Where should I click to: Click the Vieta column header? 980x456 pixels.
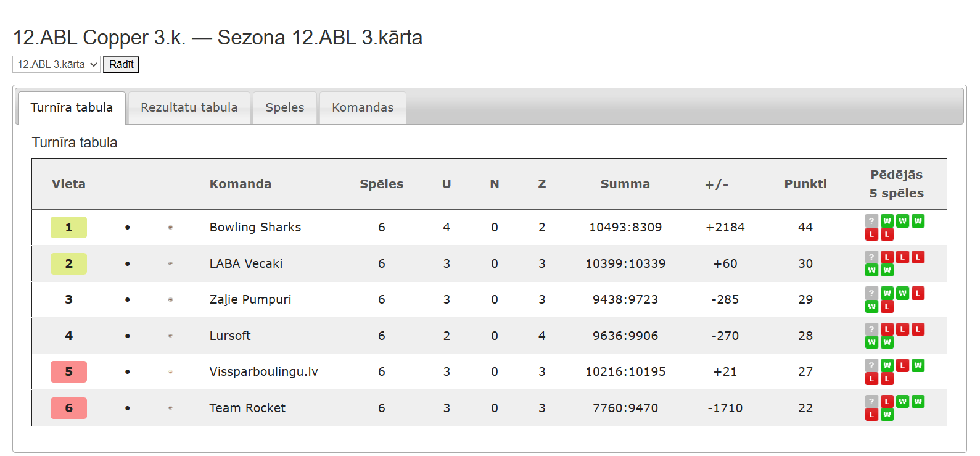point(68,184)
